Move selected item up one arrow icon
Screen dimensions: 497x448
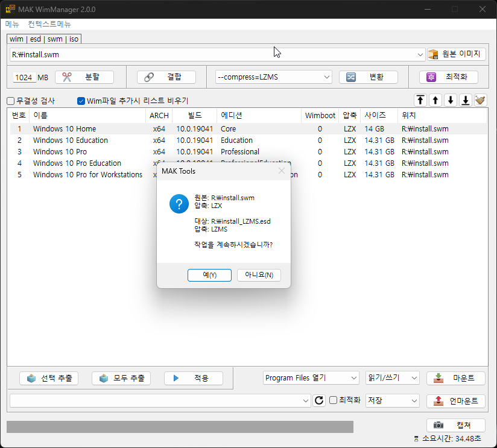pos(435,101)
